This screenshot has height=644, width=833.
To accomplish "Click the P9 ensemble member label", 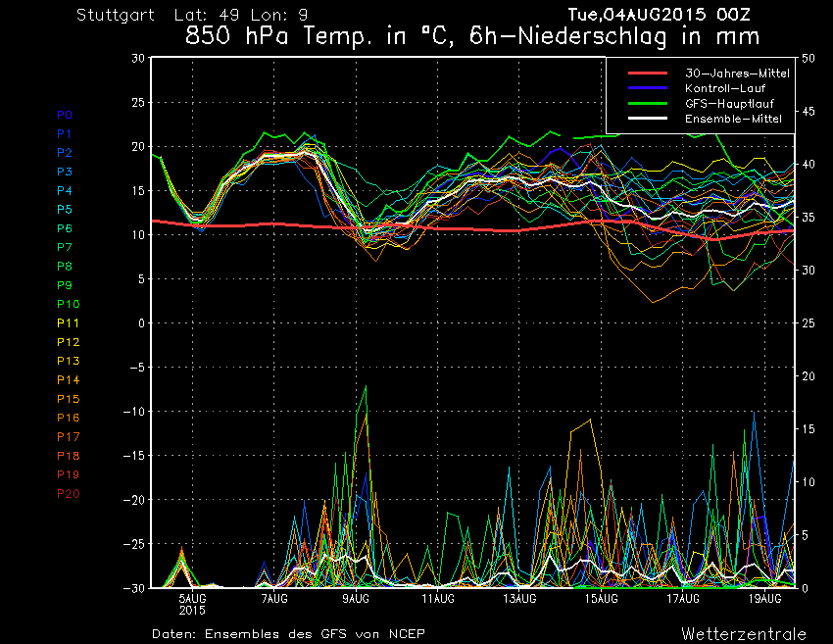I will coord(65,285).
